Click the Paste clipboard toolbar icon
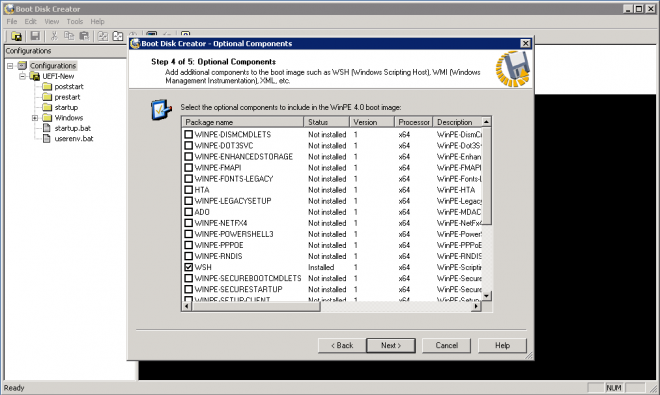660x395 pixels. [x=84, y=36]
